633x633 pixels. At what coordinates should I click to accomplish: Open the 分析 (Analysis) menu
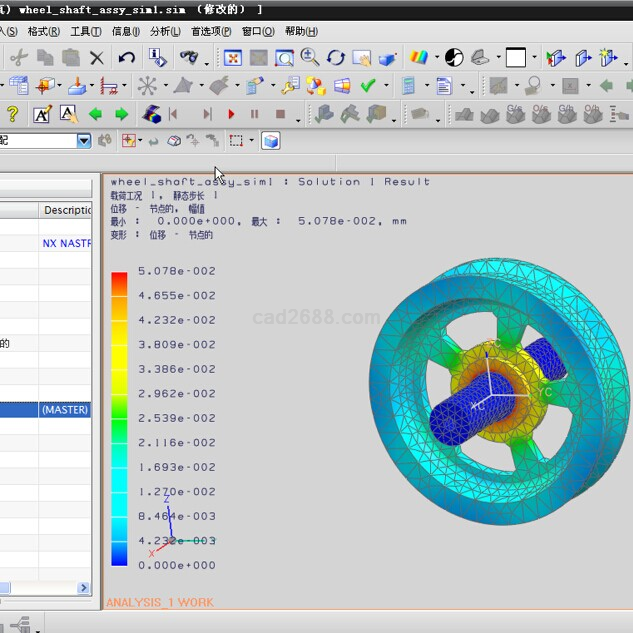pyautogui.click(x=166, y=31)
